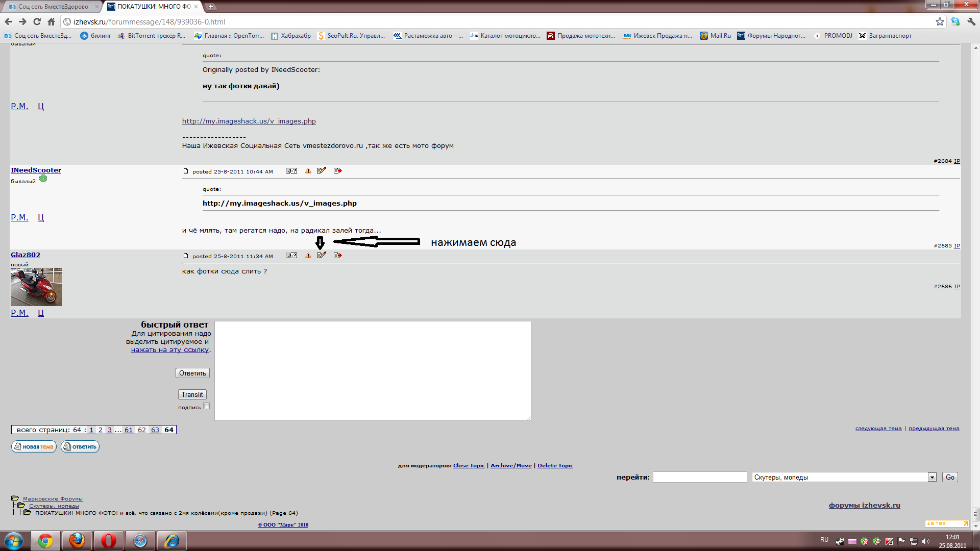This screenshot has width=980, height=551.
Task: Open Chrome wrench settings menu
Action: (x=971, y=21)
